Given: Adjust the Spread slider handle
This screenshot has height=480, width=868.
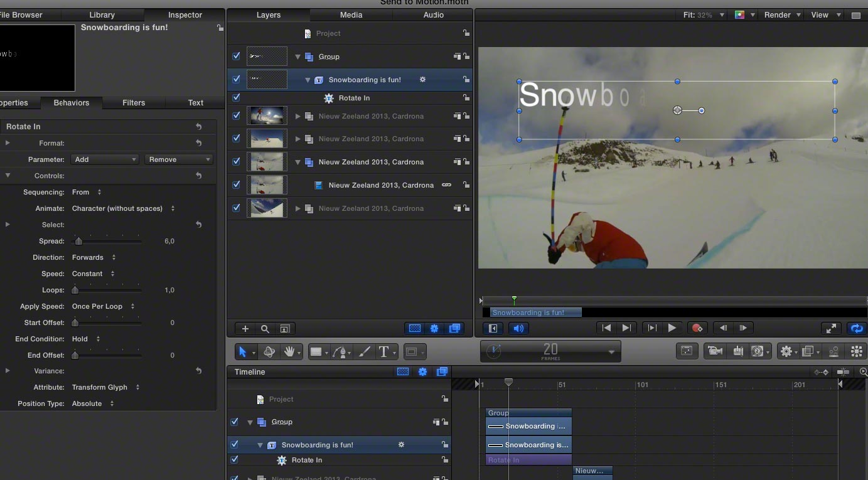Looking at the screenshot, I should pyautogui.click(x=78, y=241).
